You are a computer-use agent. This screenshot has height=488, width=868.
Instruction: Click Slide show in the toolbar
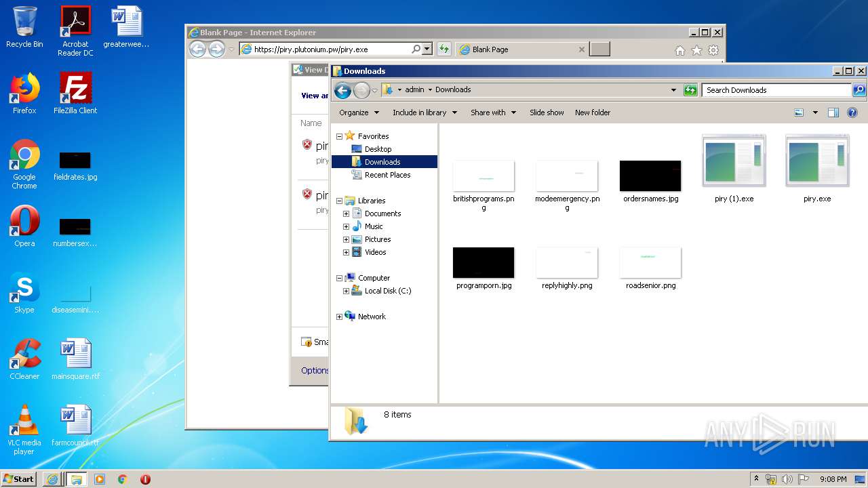547,113
